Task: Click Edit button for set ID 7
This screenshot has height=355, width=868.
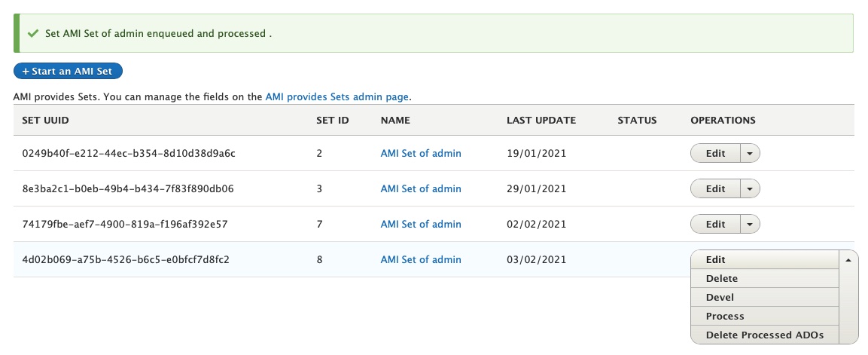Action: pos(715,225)
